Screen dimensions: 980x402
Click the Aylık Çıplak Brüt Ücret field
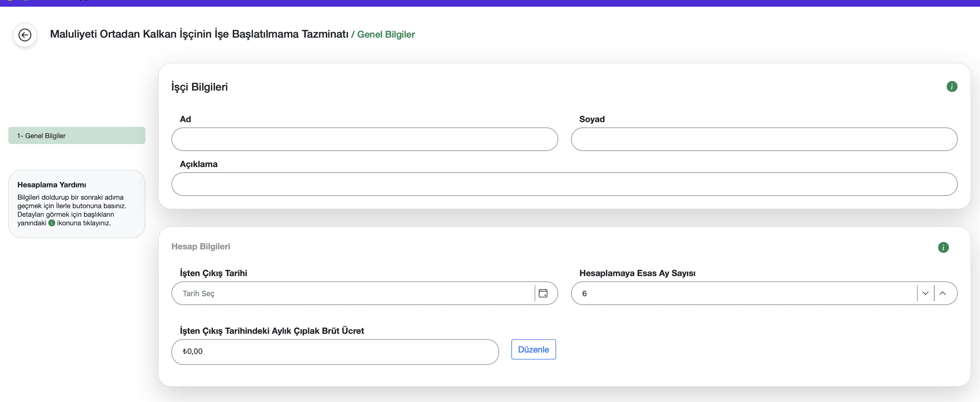pos(335,352)
